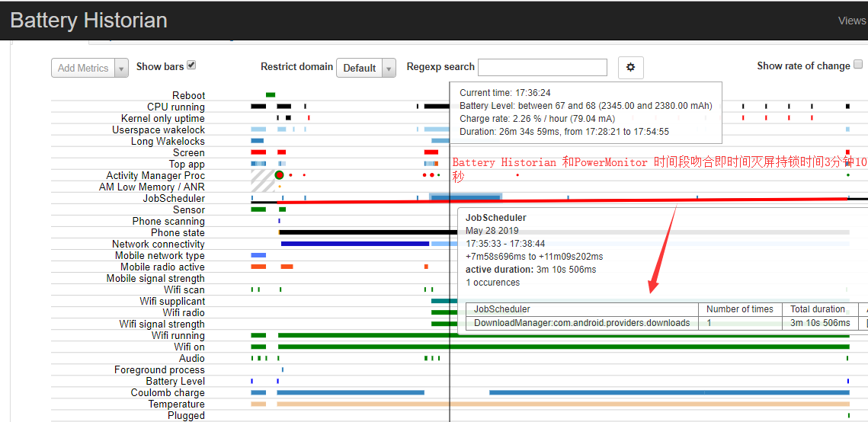Select the Coulomb charge label
Screen dimensions: 868x422
(168, 393)
